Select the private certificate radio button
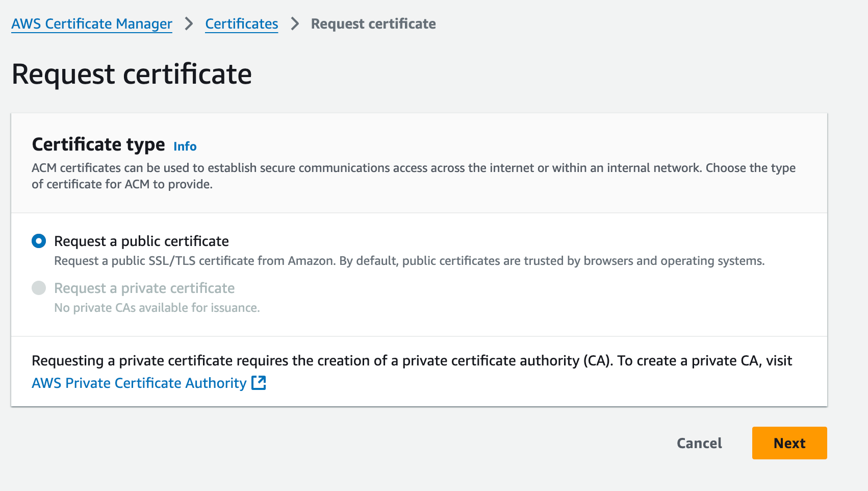The height and width of the screenshot is (491, 868). coord(39,288)
